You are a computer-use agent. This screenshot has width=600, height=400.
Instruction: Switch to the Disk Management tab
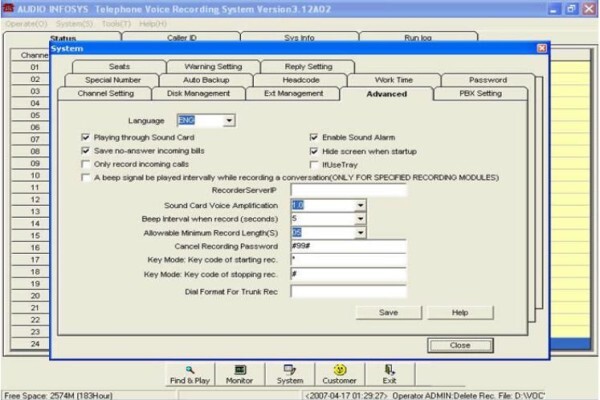(198, 93)
